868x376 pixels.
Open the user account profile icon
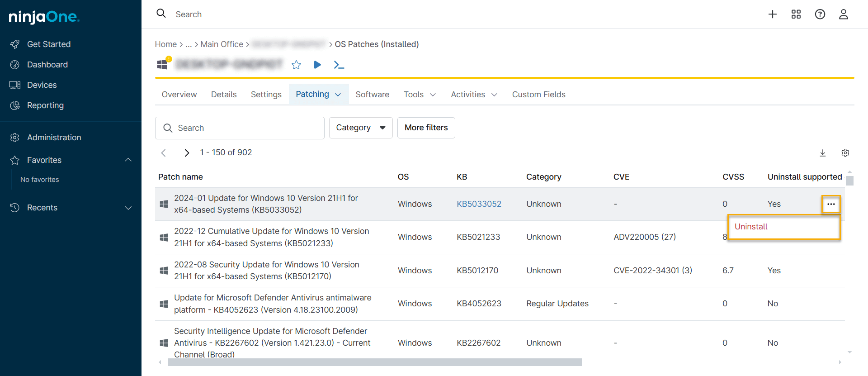tap(843, 14)
